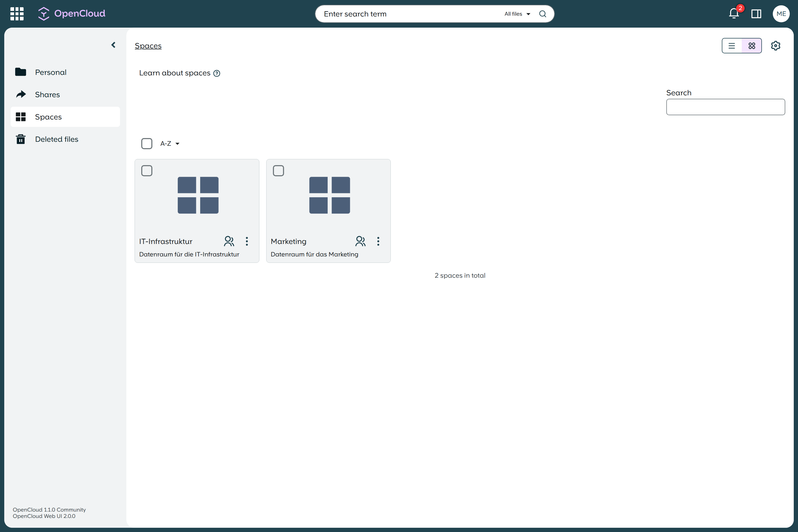Open the view settings gear
Viewport: 798px width, 532px height.
click(x=776, y=46)
